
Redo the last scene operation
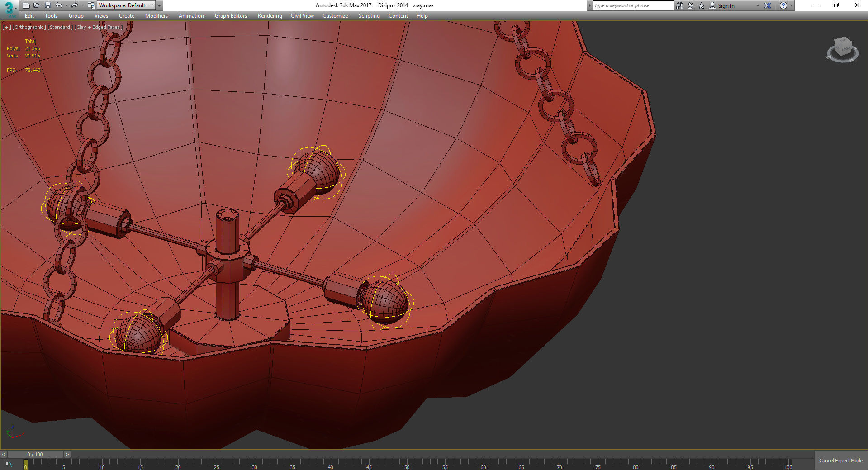pyautogui.click(x=75, y=5)
